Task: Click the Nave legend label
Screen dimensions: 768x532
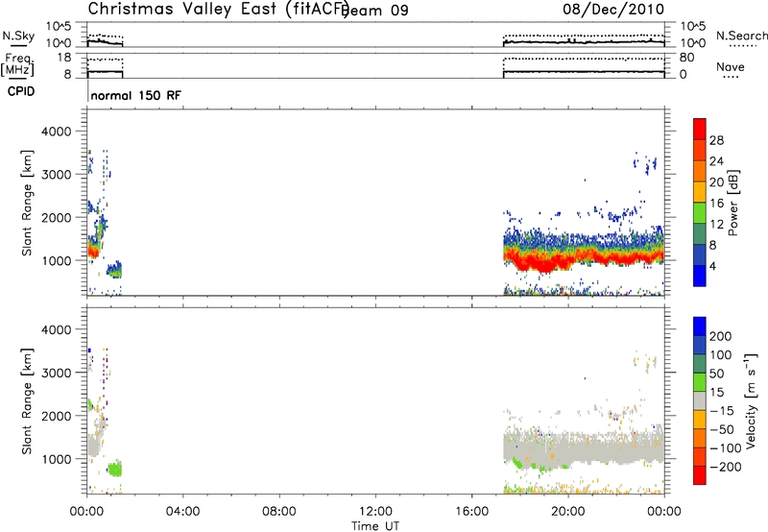Action: pos(731,67)
